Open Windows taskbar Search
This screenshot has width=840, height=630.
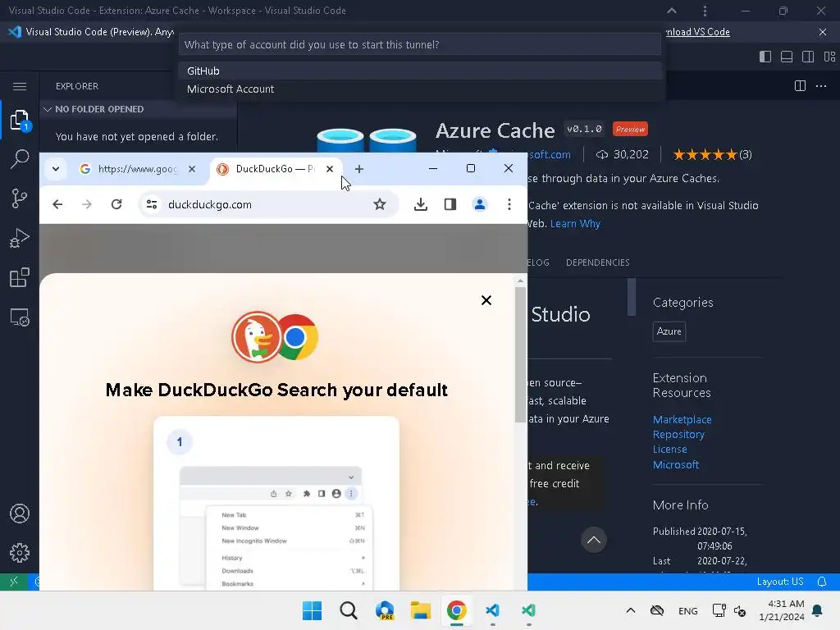coord(348,610)
